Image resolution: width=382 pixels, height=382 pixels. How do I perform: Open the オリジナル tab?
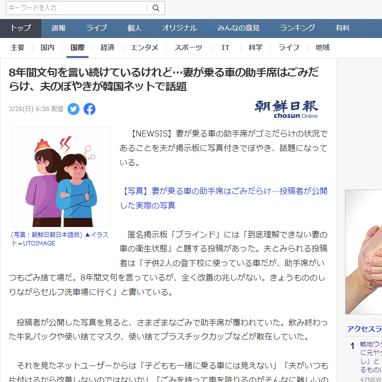tap(179, 28)
